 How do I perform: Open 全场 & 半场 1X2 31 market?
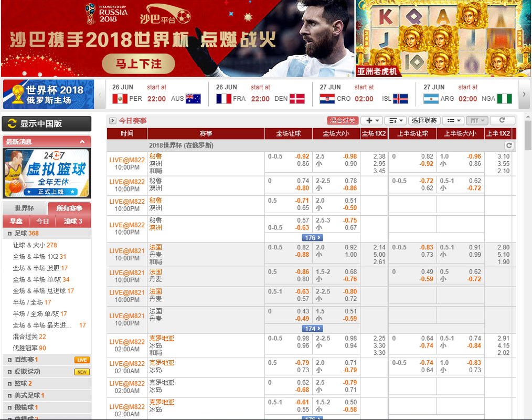39,257
